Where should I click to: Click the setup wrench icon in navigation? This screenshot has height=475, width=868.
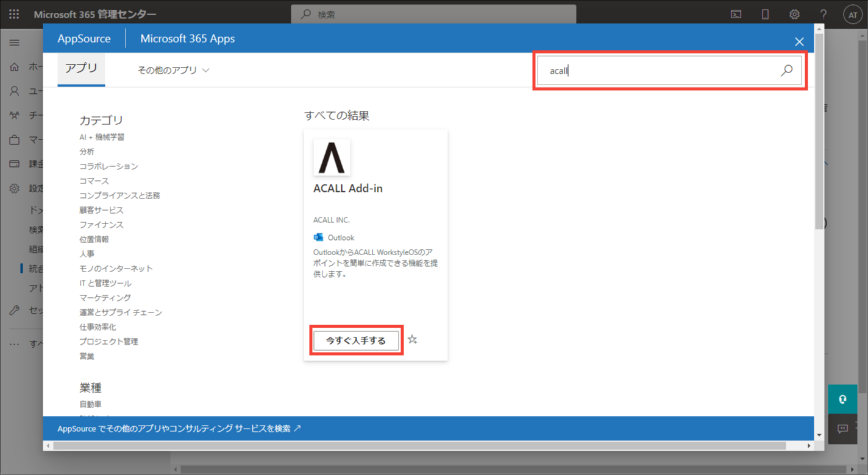pos(15,311)
